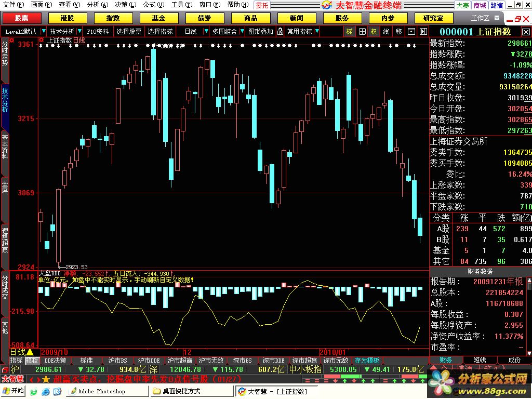This screenshot has height=399, width=532.
Task: Click 存为模板 at indicator tab row
Action: click(367, 361)
